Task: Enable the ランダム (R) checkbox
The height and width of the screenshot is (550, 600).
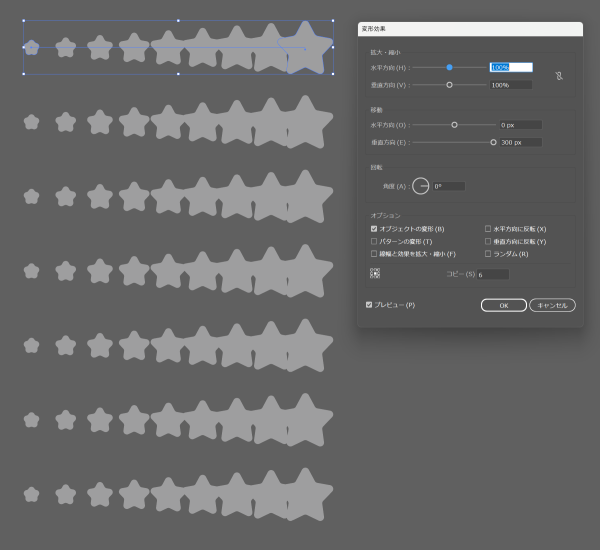Action: tap(488, 254)
